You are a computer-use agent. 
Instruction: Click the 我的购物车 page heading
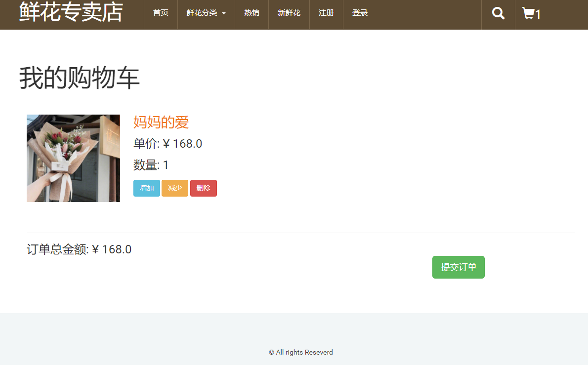[x=80, y=79]
